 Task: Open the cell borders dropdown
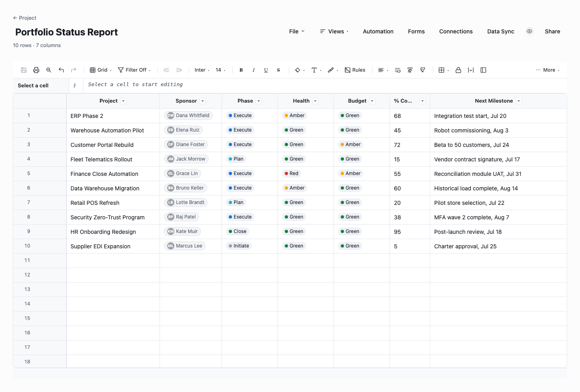coord(444,70)
